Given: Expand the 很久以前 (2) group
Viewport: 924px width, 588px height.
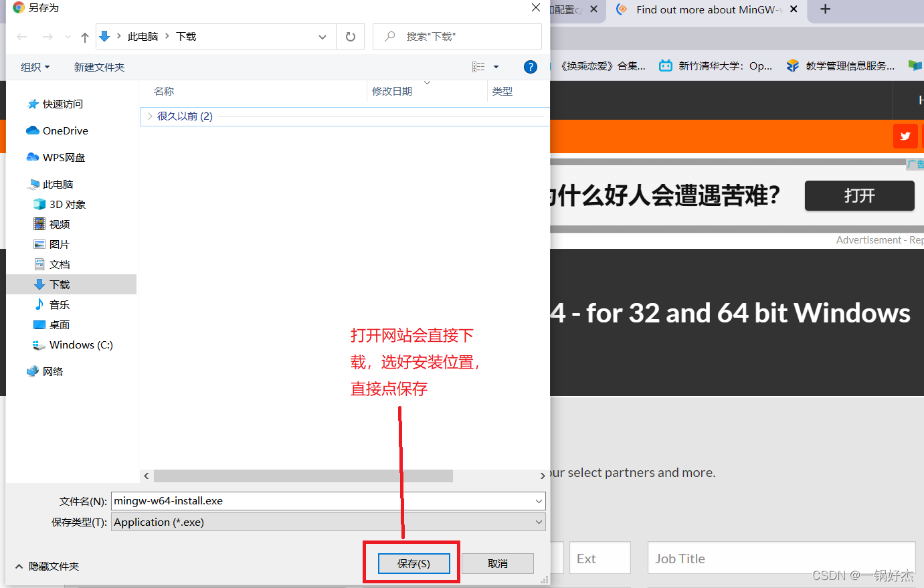Looking at the screenshot, I should [x=150, y=116].
